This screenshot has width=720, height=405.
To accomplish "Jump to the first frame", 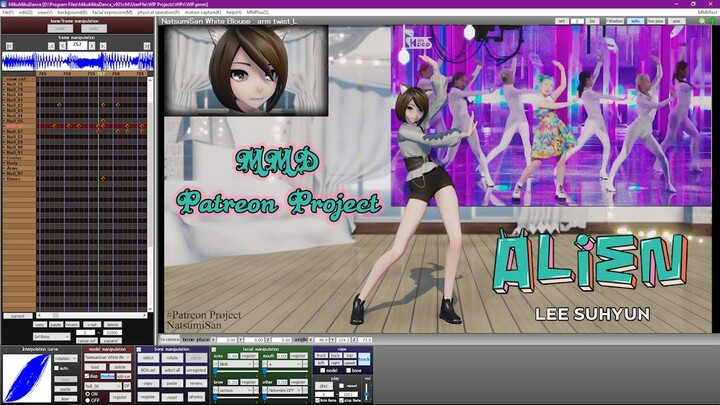I will (9, 46).
